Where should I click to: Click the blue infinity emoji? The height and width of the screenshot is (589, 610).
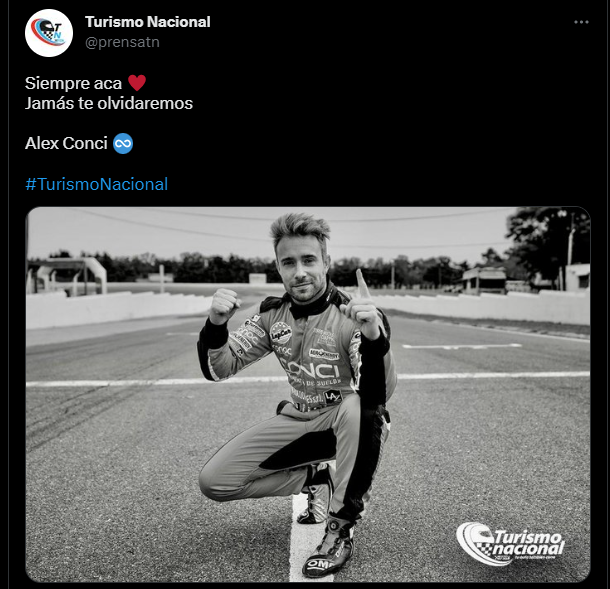(x=123, y=144)
